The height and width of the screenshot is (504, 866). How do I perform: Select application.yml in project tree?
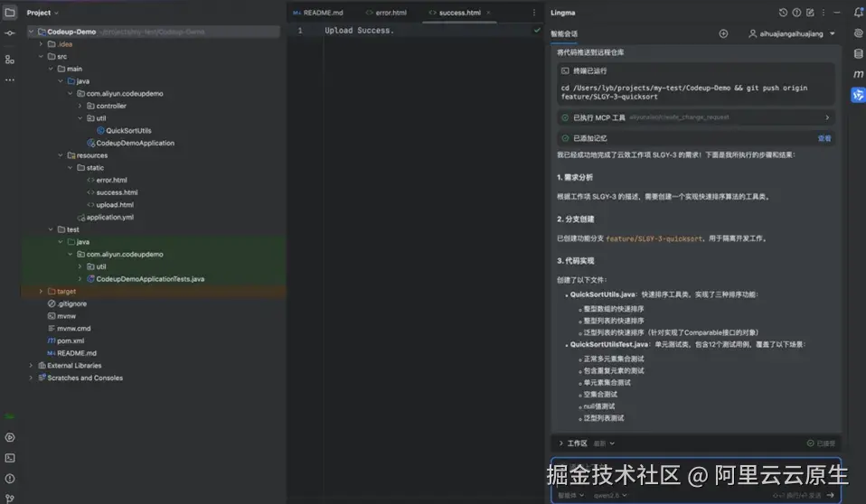[109, 218]
